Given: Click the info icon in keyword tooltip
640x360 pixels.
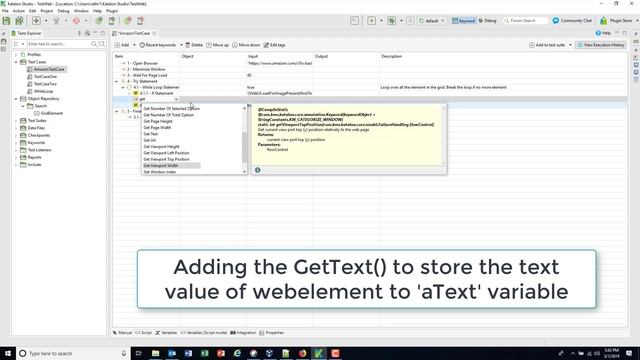Looking at the screenshot, I should (x=258, y=170).
